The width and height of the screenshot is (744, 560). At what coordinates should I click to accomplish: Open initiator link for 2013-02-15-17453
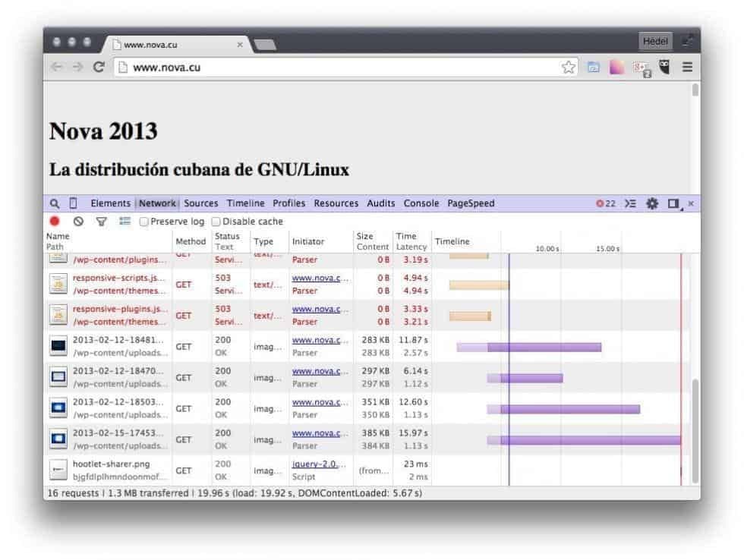pyautogui.click(x=320, y=433)
